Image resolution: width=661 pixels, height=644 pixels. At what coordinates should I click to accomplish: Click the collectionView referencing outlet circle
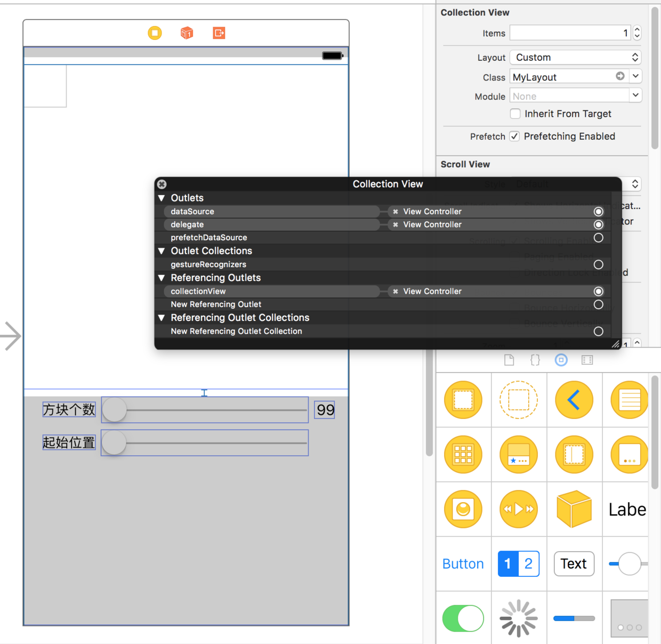[599, 291]
